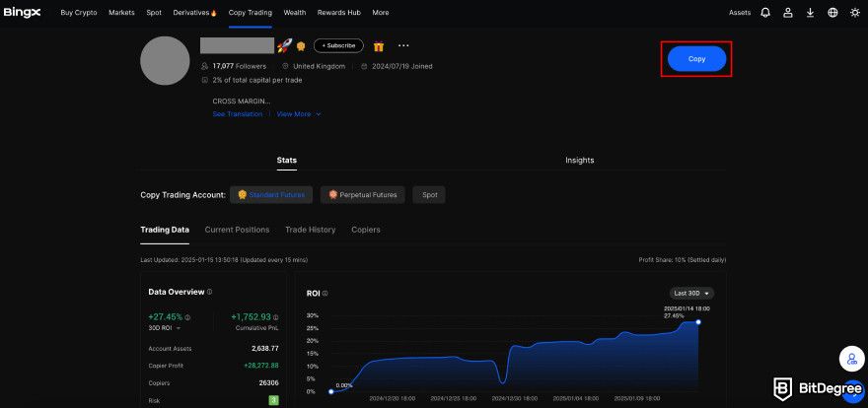
Task: Click 17,077 Followers text
Action: click(x=239, y=66)
